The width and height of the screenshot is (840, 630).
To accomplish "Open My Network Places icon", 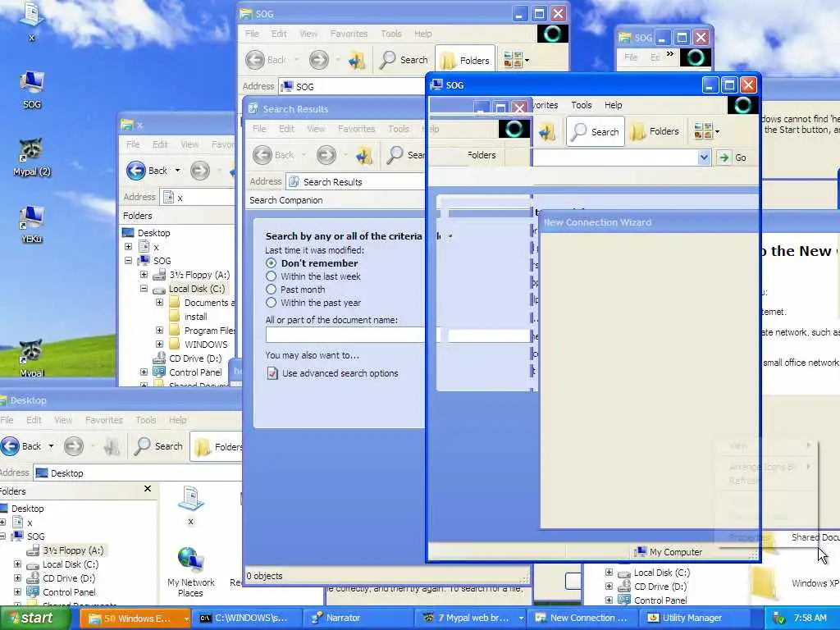I will (x=190, y=572).
